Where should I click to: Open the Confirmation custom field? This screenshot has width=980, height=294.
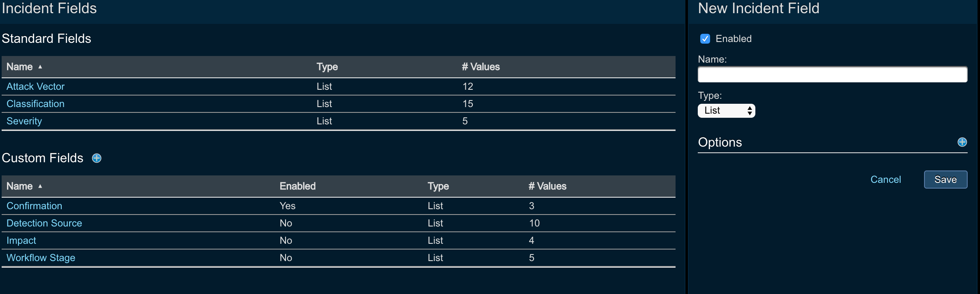coord(34,206)
